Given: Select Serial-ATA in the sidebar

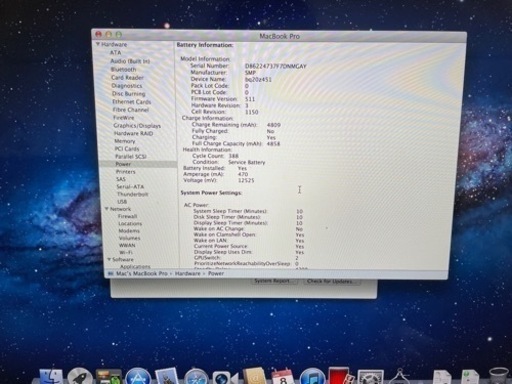Looking at the screenshot, I should click(130, 187).
